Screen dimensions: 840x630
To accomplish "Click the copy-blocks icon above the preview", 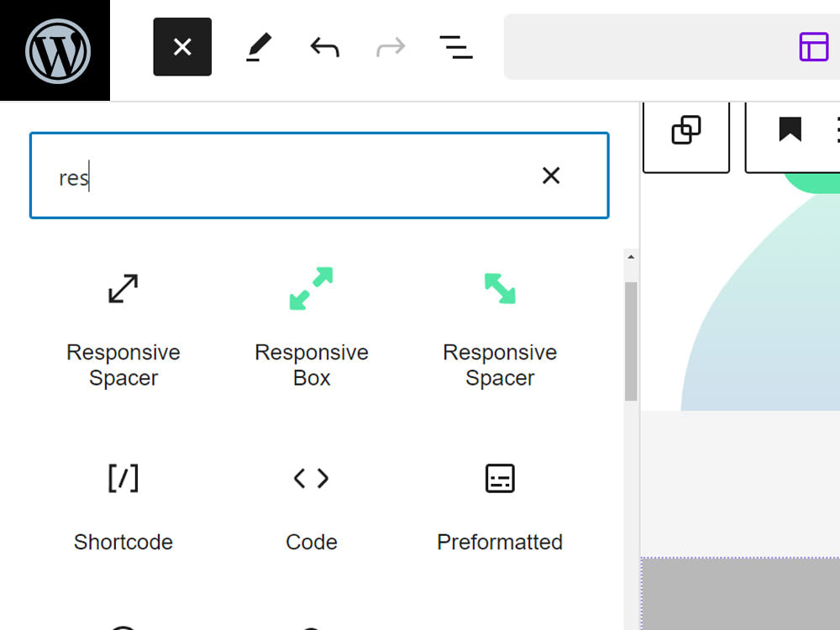I will [686, 129].
